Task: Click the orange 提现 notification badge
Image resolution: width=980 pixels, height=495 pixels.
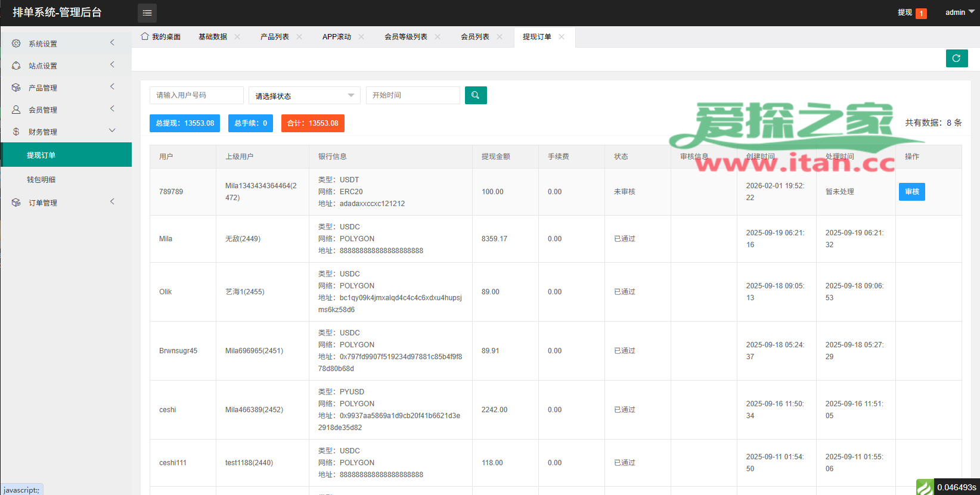Action: [x=921, y=13]
